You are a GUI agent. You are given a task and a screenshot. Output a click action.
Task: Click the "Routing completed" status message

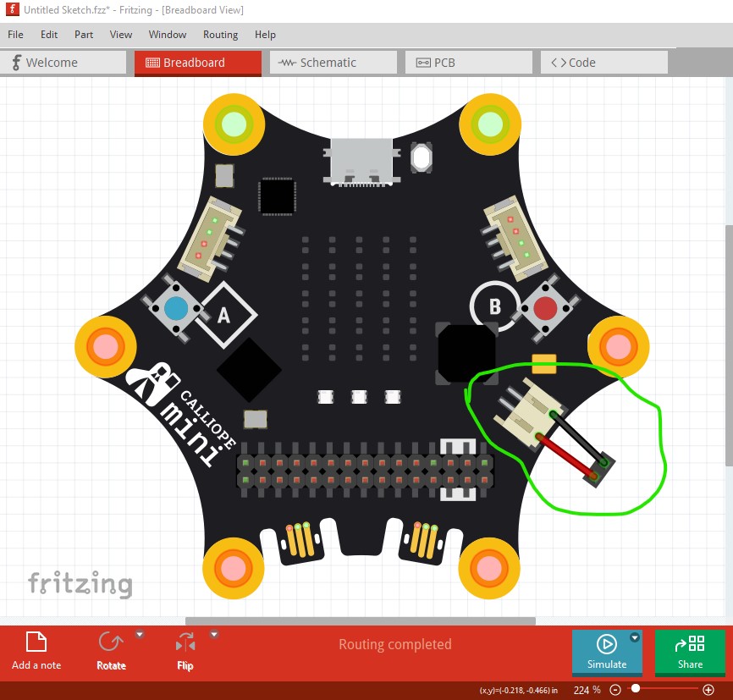pos(395,644)
